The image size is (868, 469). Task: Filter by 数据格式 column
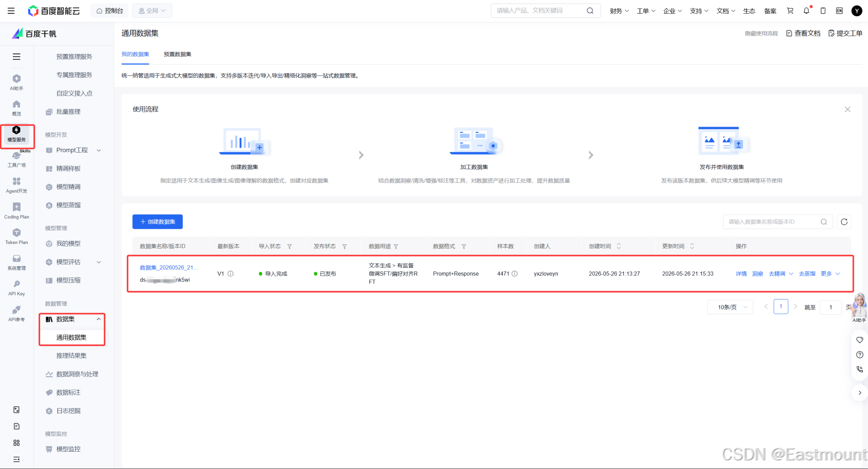[464, 247]
